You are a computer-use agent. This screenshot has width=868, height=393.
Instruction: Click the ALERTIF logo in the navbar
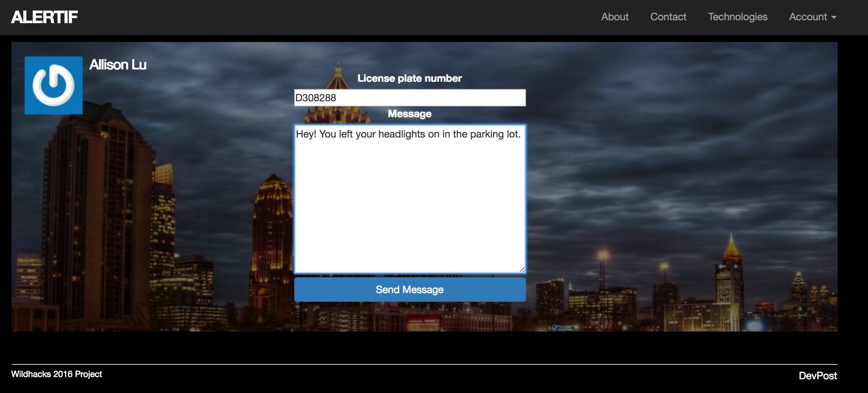coord(44,17)
